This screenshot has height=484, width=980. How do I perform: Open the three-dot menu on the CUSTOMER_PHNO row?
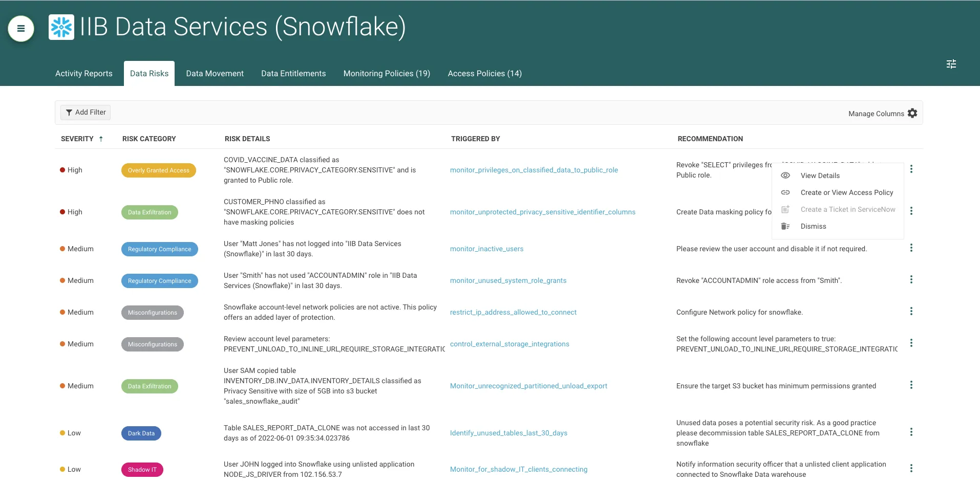[912, 210]
